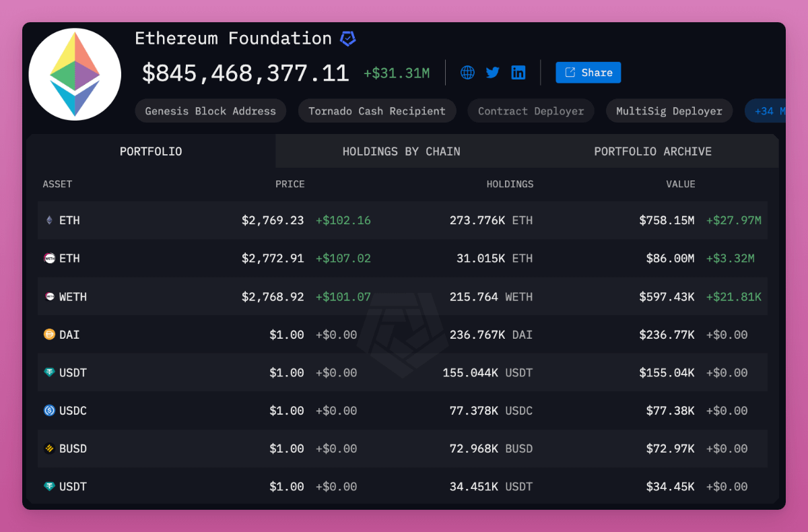Click the Genesis Block Address tag

210,111
